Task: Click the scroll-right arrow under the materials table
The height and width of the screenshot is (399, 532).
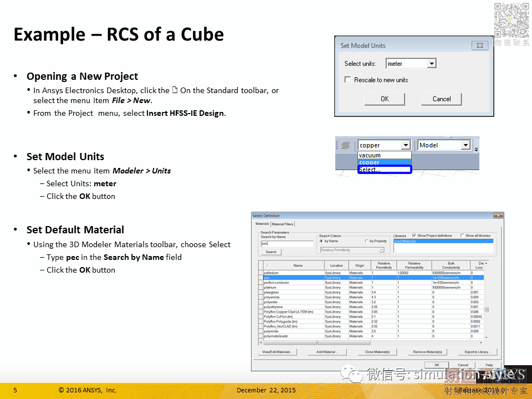Action: pyautogui.click(x=482, y=342)
